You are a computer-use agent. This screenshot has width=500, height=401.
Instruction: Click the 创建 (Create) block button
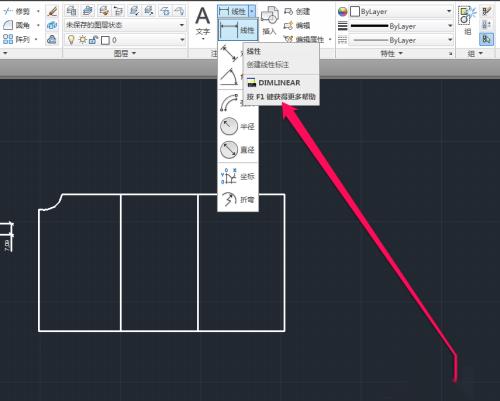pyautogui.click(x=297, y=12)
